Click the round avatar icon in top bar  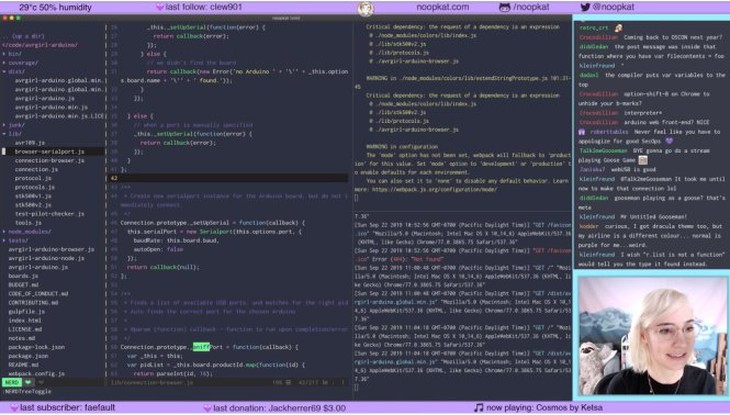pyautogui.click(x=366, y=8)
